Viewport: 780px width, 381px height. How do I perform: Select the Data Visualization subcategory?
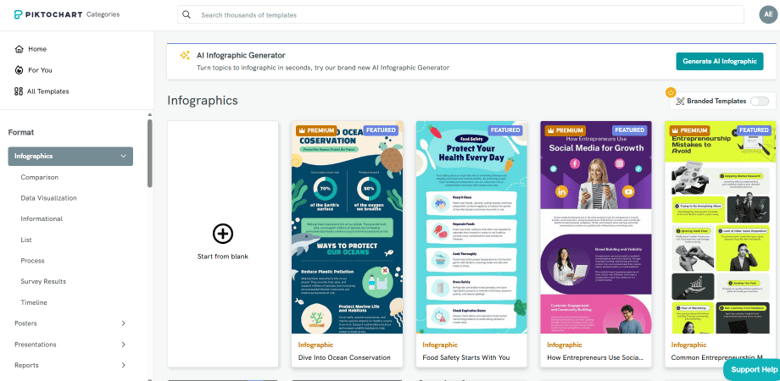(x=49, y=198)
